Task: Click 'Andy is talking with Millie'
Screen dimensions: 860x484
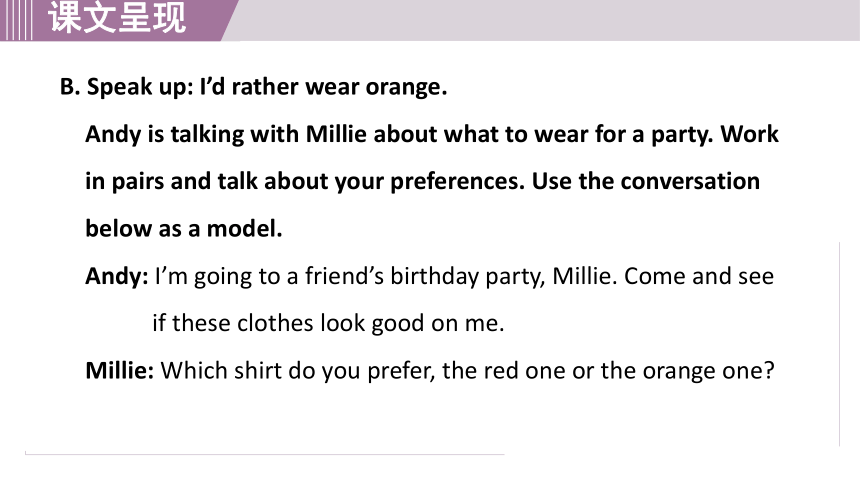Action: coord(226,134)
